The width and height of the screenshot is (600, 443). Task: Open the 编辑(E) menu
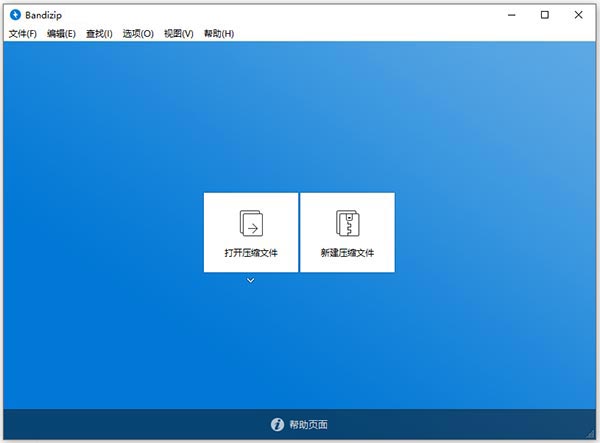click(x=61, y=34)
